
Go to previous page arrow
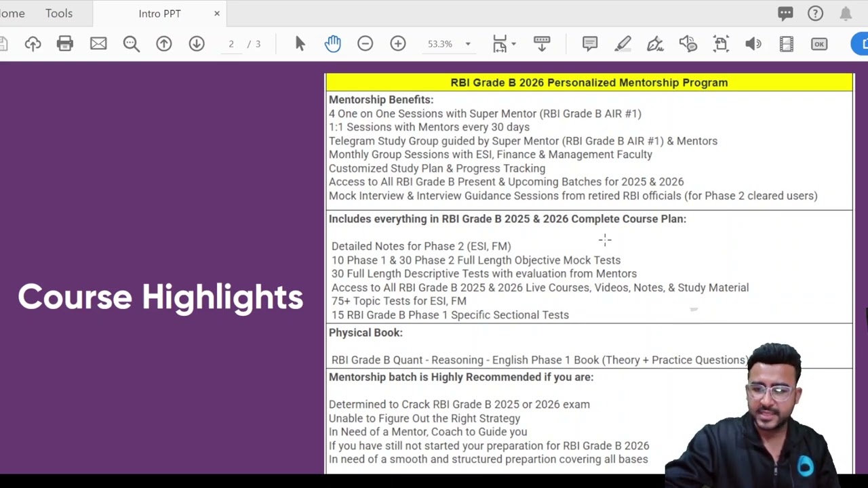pos(164,44)
